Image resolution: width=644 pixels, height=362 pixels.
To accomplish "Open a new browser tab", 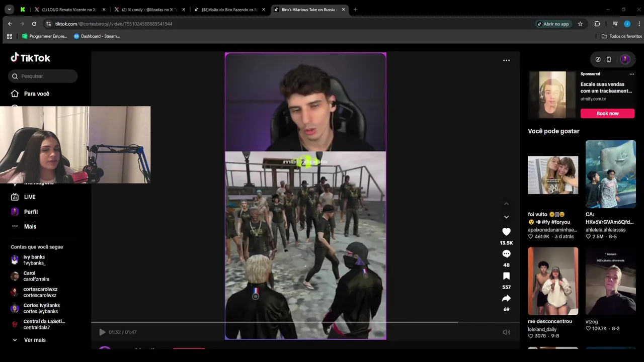I will pyautogui.click(x=355, y=10).
